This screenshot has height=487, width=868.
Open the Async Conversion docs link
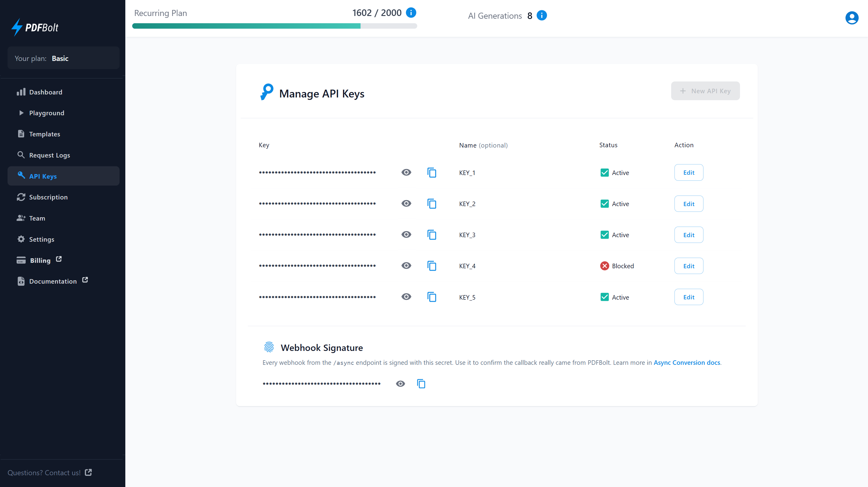[687, 362]
